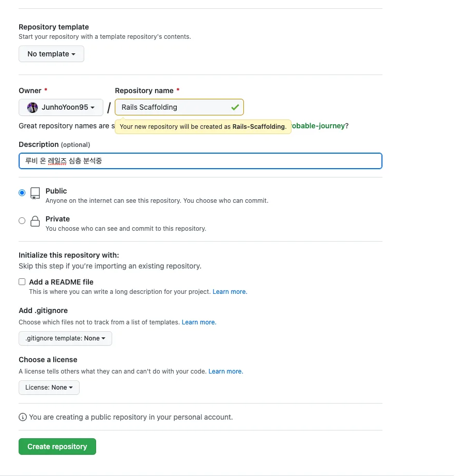Click the public repository book icon
Viewport: 460px width, 476px height.
click(x=35, y=193)
